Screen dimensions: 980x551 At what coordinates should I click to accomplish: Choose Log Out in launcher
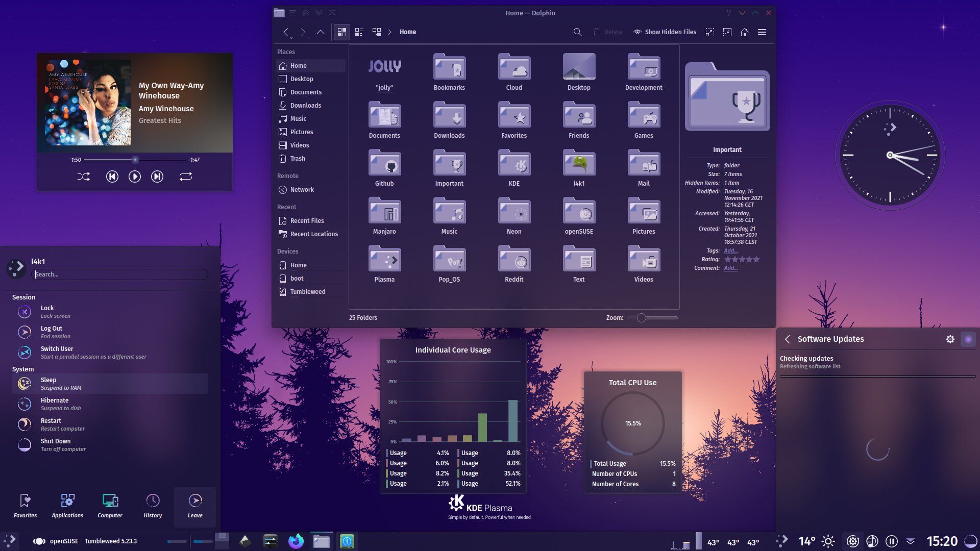pyautogui.click(x=110, y=332)
